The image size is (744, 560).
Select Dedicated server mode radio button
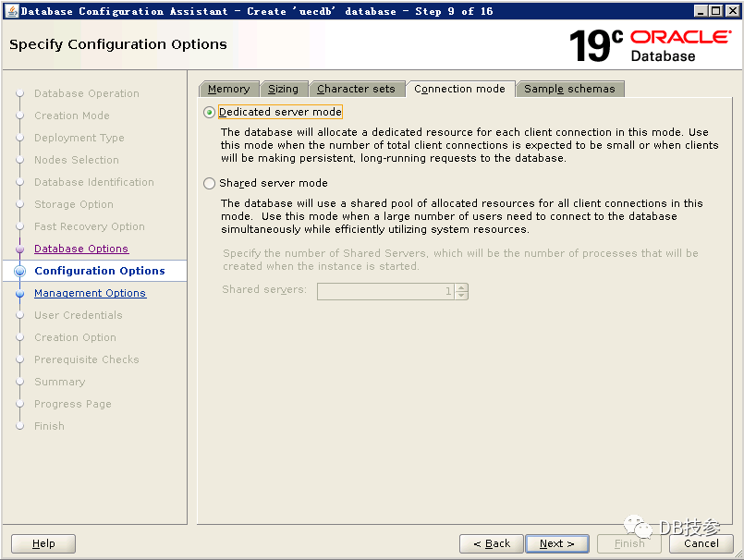click(x=209, y=113)
